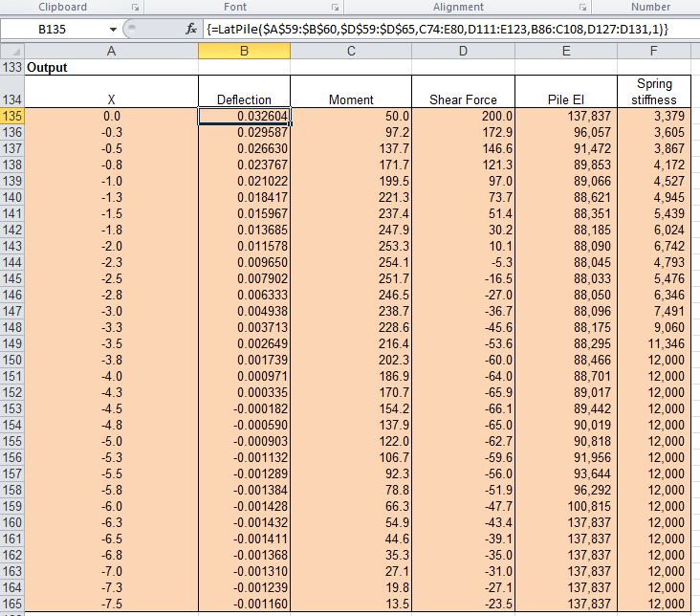The width and height of the screenshot is (700, 616).
Task: Click the Select All corner button
Action: pyautogui.click(x=12, y=52)
